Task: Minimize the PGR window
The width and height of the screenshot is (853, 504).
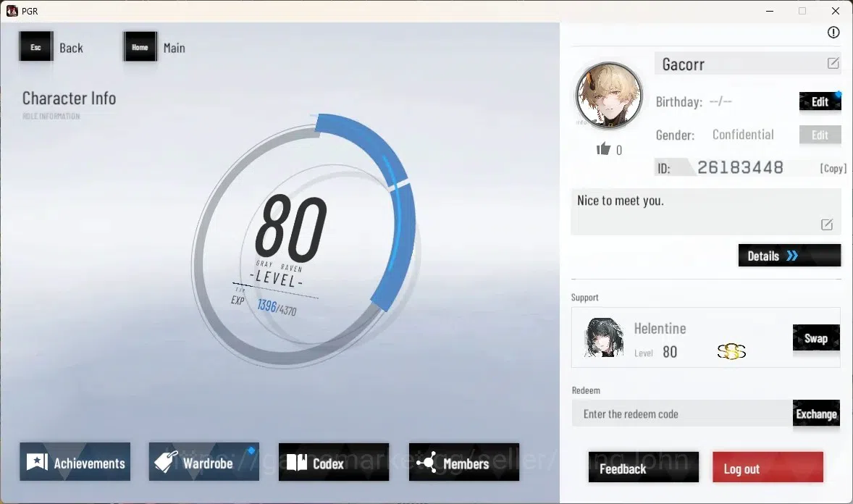Action: (x=770, y=11)
